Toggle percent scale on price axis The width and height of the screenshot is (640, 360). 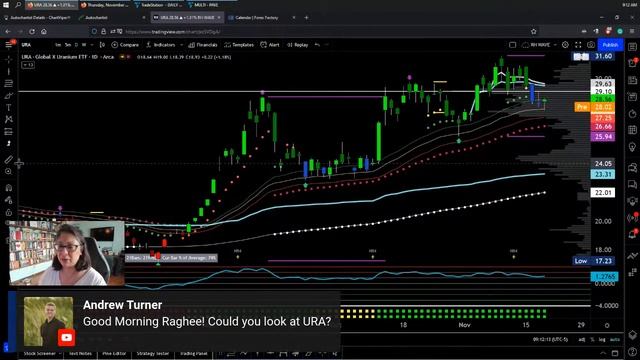point(592,340)
